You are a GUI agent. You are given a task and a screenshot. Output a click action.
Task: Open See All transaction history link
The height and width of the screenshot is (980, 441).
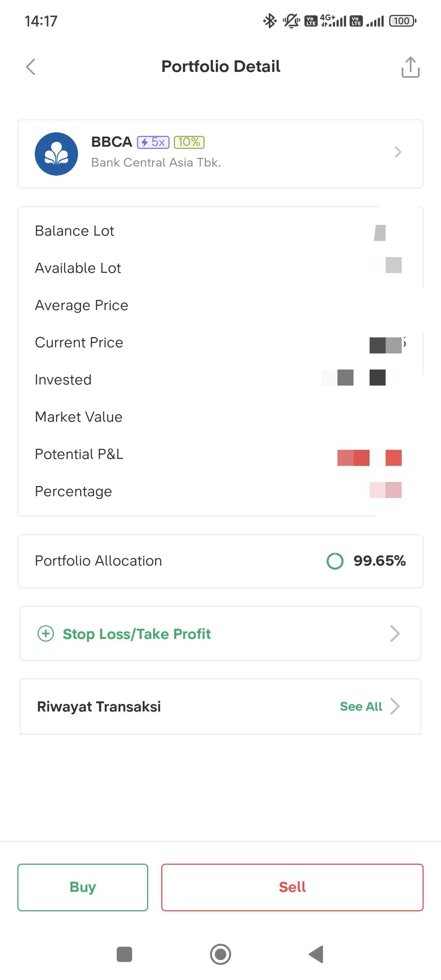(361, 706)
